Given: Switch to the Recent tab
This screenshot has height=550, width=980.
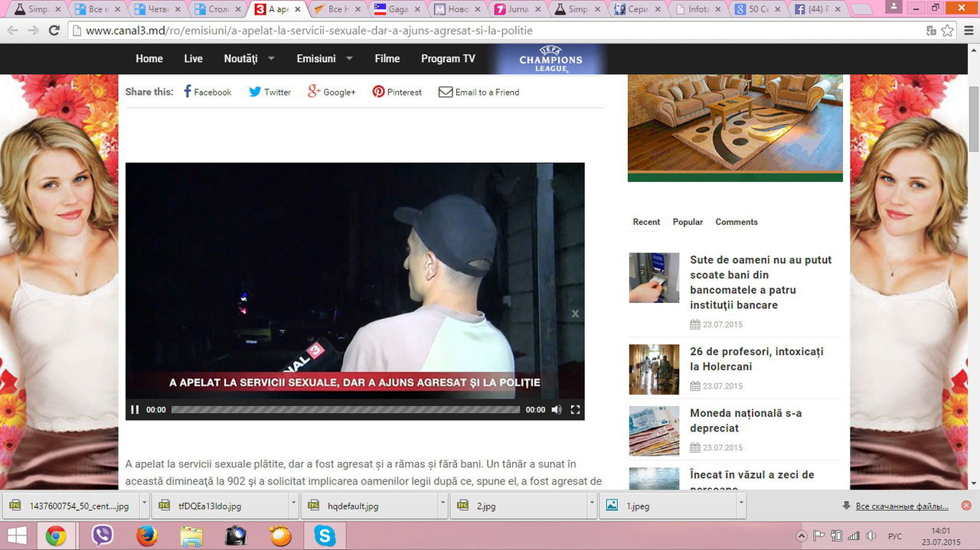Looking at the screenshot, I should coord(646,222).
